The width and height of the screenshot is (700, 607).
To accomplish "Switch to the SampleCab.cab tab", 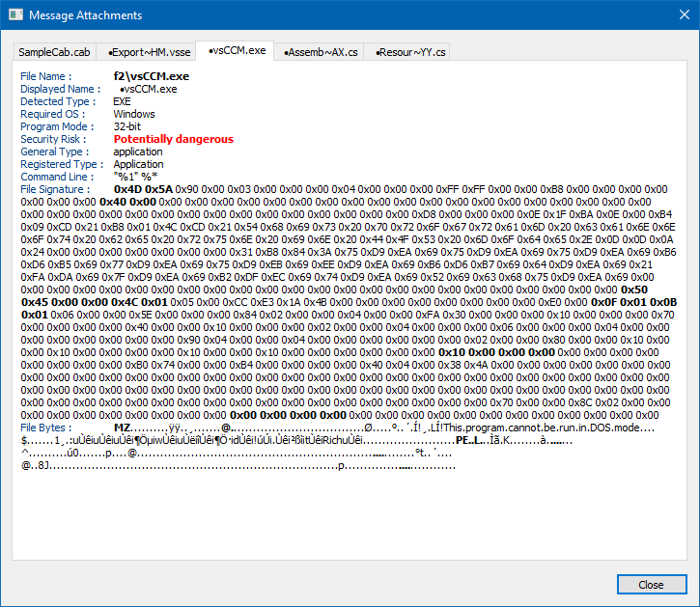I will tap(54, 52).
